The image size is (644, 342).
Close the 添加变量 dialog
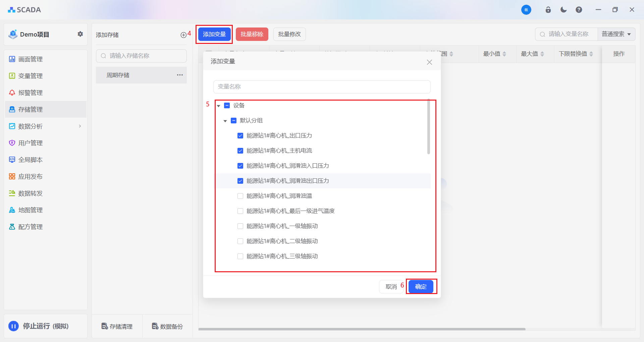[x=429, y=62]
